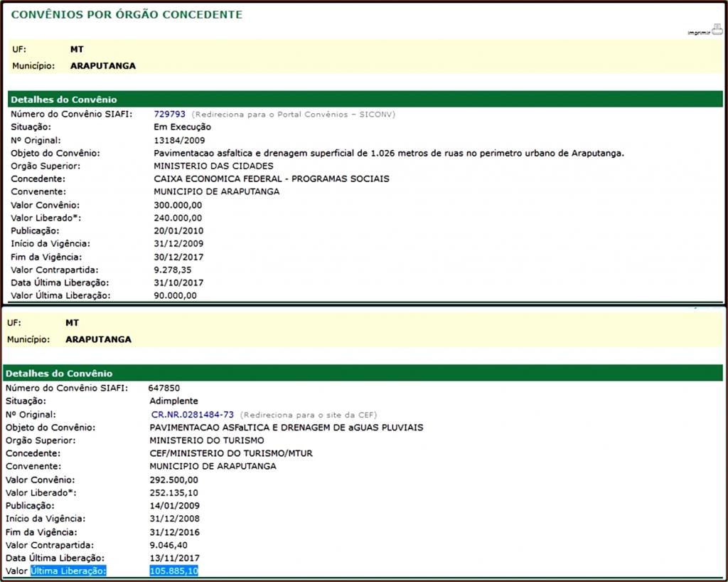Click the SIAFI convênio number 647850
The width and height of the screenshot is (728, 582).
[x=164, y=388]
